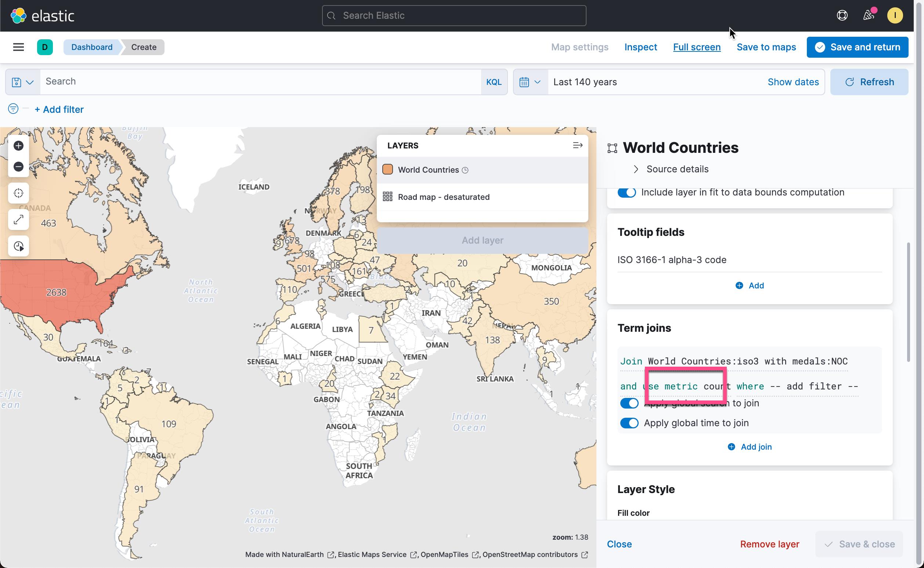Image resolution: width=924 pixels, height=568 pixels.
Task: Toggle Include layer in fit to data bounds
Action: [x=627, y=193]
